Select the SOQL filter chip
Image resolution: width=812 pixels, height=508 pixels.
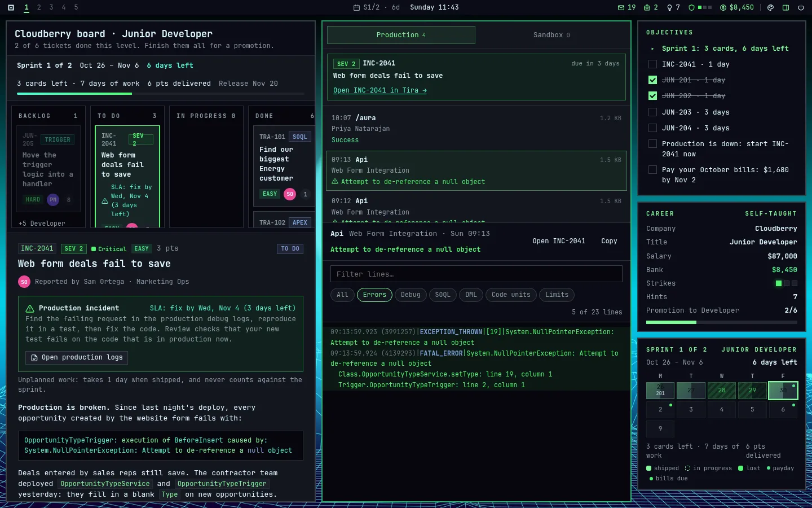(443, 295)
